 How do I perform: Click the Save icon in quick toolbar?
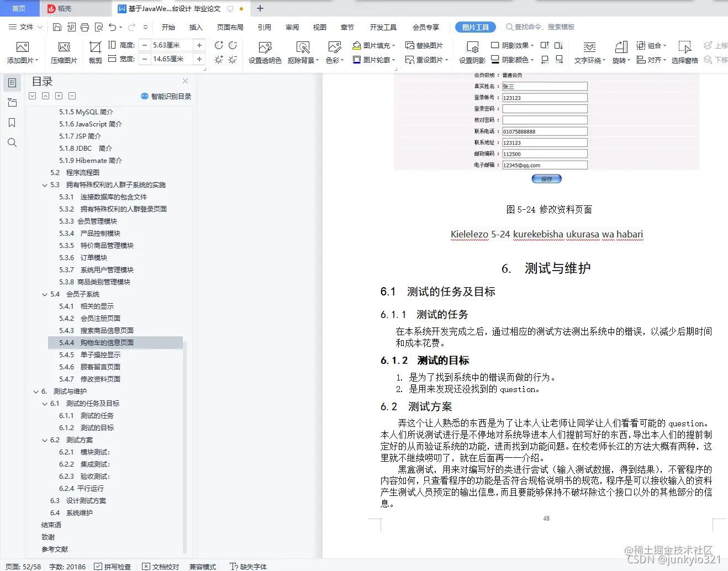point(57,27)
